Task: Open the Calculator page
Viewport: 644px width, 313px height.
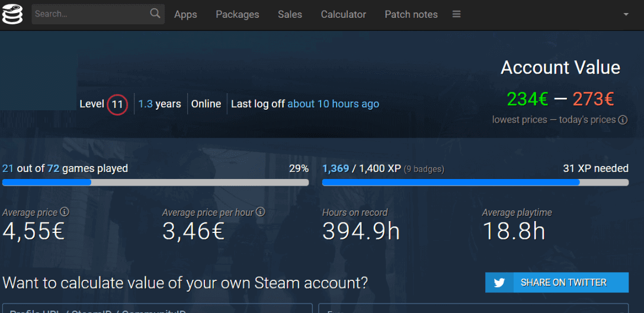Action: click(x=344, y=14)
